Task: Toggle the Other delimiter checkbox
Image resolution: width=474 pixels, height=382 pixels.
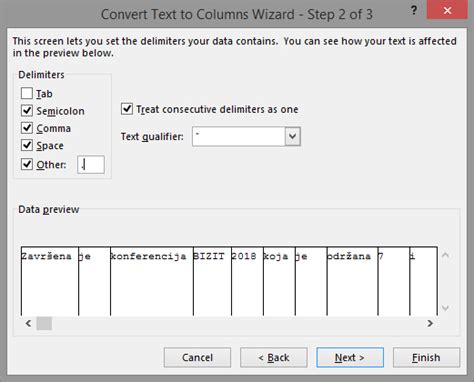Action: [27, 164]
